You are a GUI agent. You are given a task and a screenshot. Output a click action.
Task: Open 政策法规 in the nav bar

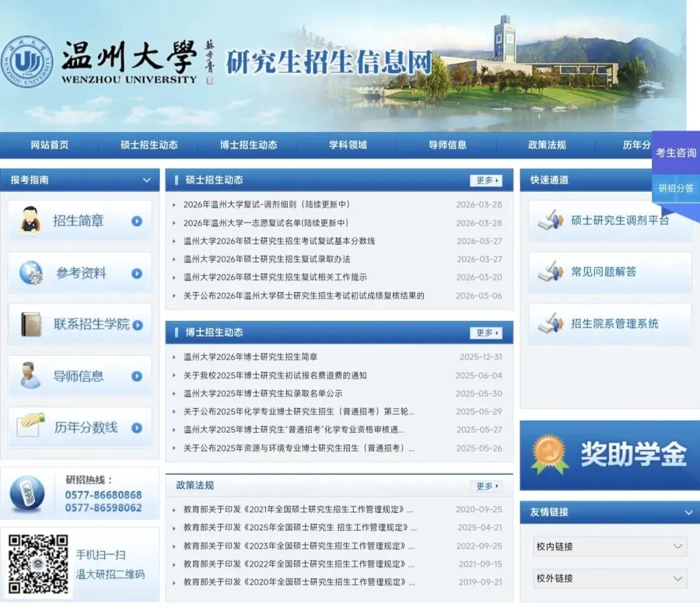pyautogui.click(x=547, y=145)
